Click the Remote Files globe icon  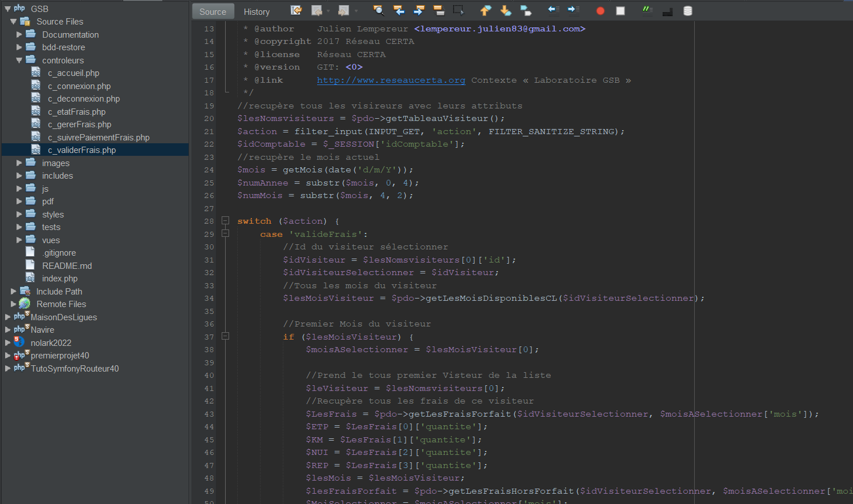(25, 304)
